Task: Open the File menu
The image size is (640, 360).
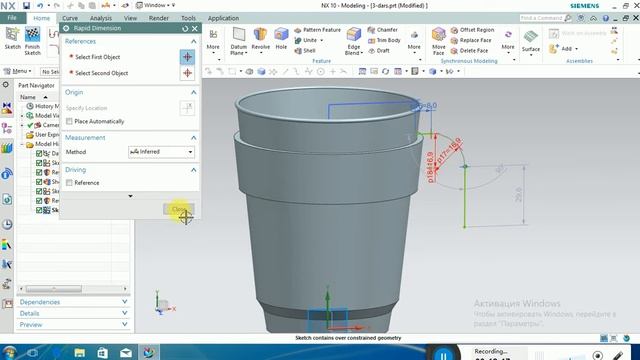Action: point(12,18)
